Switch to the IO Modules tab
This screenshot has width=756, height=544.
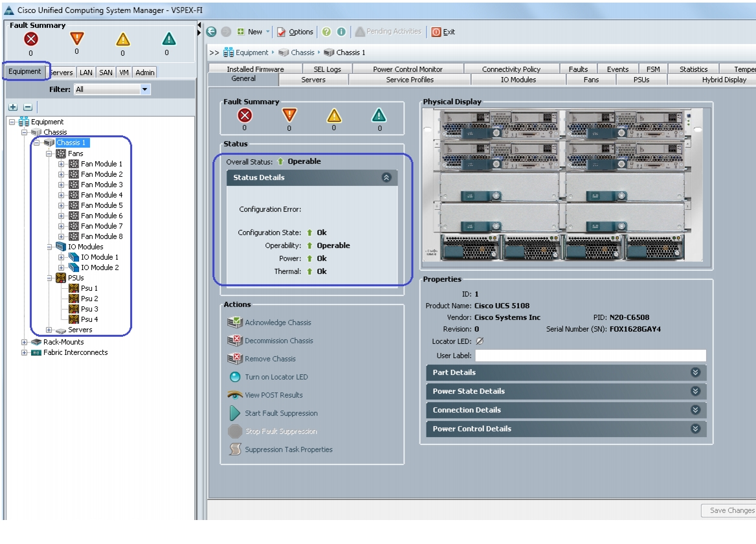518,80
